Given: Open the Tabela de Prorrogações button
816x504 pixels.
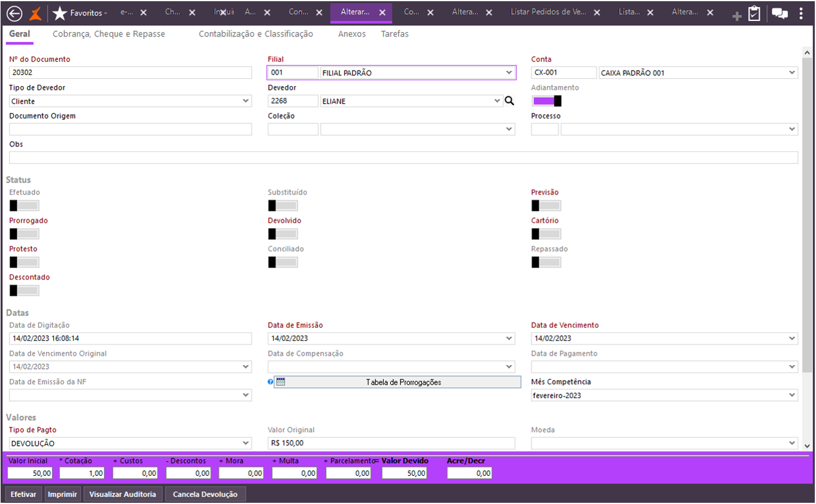Looking at the screenshot, I should [398, 382].
